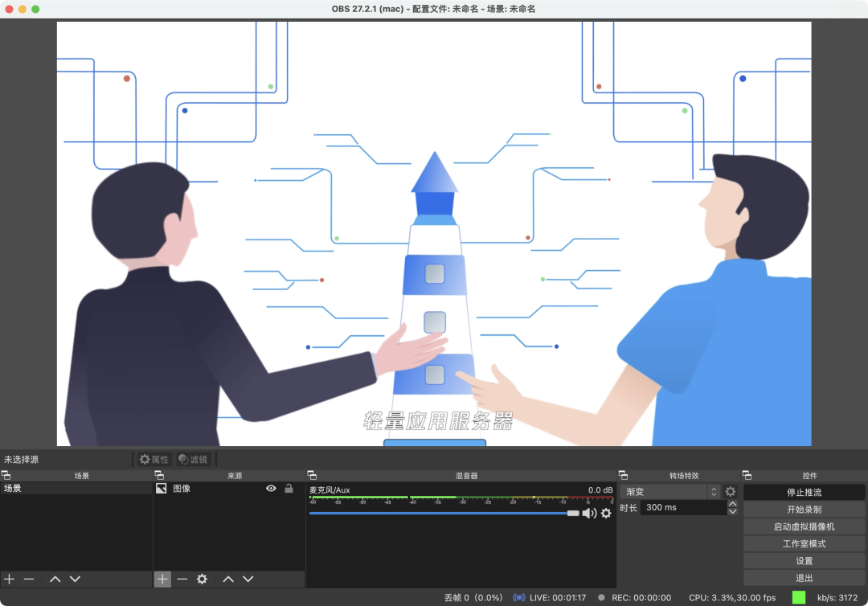
Task: Click the REC status dot in status bar
Action: [601, 598]
